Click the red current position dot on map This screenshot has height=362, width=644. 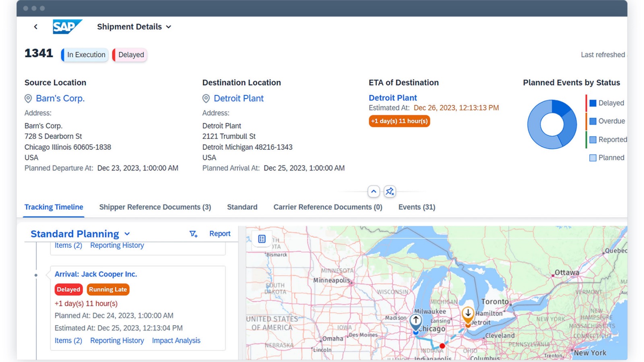click(x=442, y=346)
